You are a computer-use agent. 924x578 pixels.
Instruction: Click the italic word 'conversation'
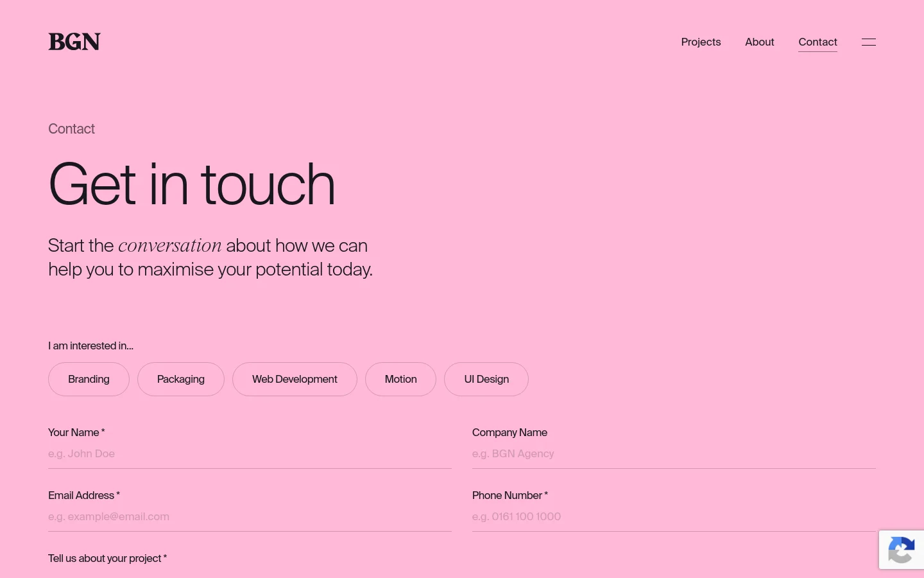tap(170, 245)
